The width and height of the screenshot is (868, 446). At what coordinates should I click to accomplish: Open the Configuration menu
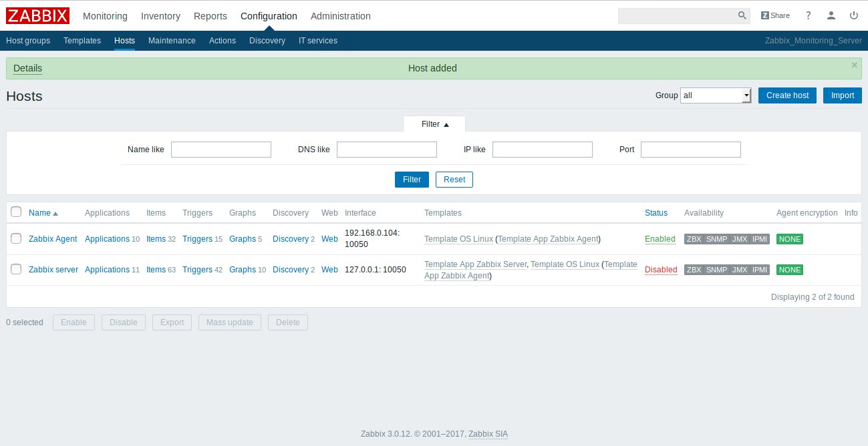tap(269, 15)
